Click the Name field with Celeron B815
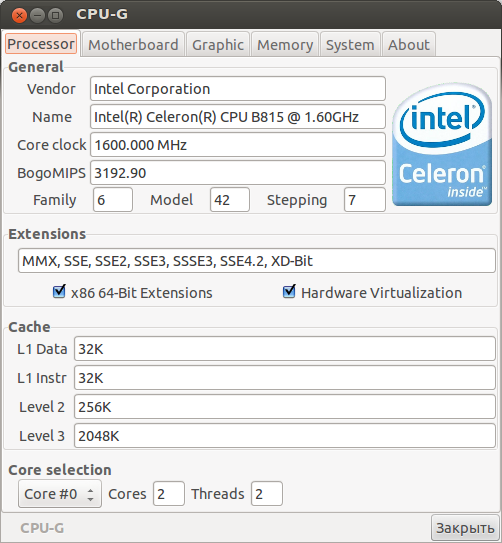The height and width of the screenshot is (543, 502). point(238,117)
